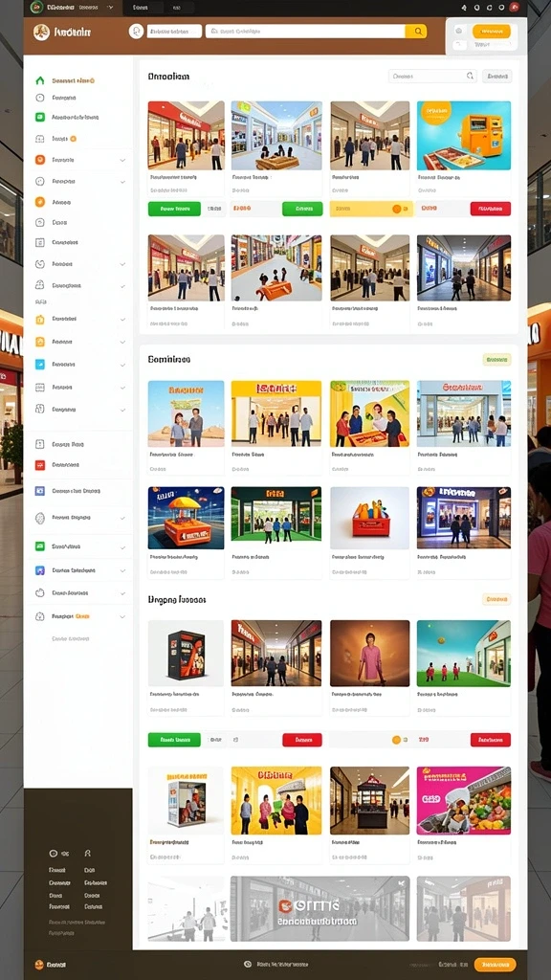This screenshot has height=980, width=551.
Task: Click the wide gray banner near the bottom
Action: point(320,909)
